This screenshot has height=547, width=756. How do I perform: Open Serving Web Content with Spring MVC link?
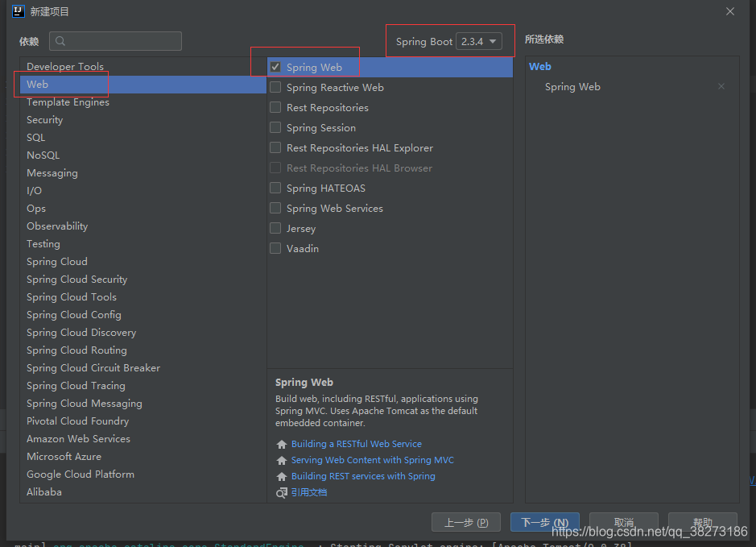373,460
